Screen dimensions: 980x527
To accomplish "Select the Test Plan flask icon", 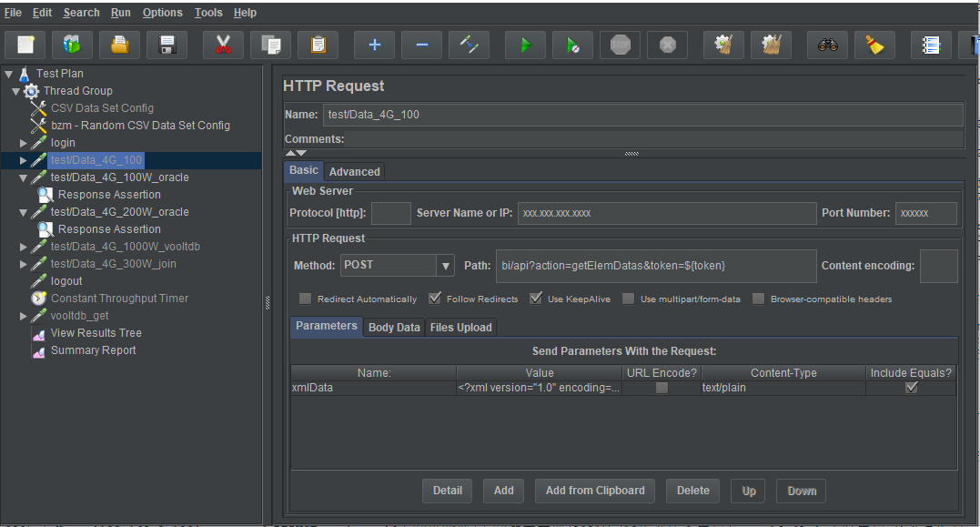I will (24, 74).
